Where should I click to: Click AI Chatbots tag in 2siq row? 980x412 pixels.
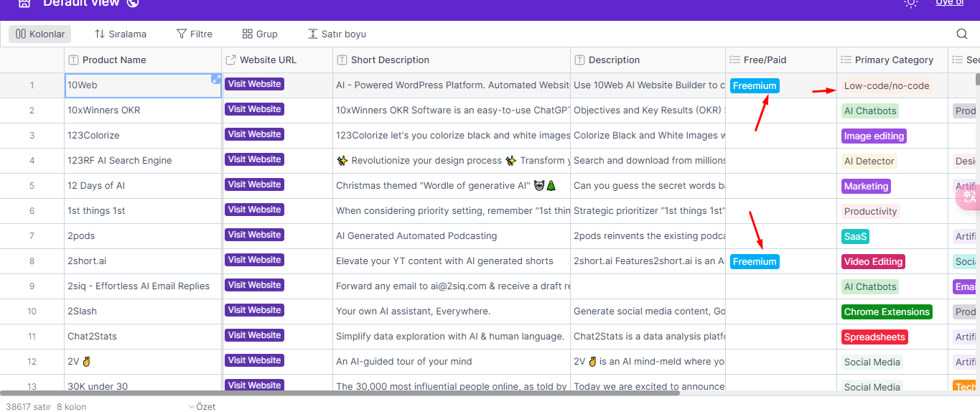[870, 286]
